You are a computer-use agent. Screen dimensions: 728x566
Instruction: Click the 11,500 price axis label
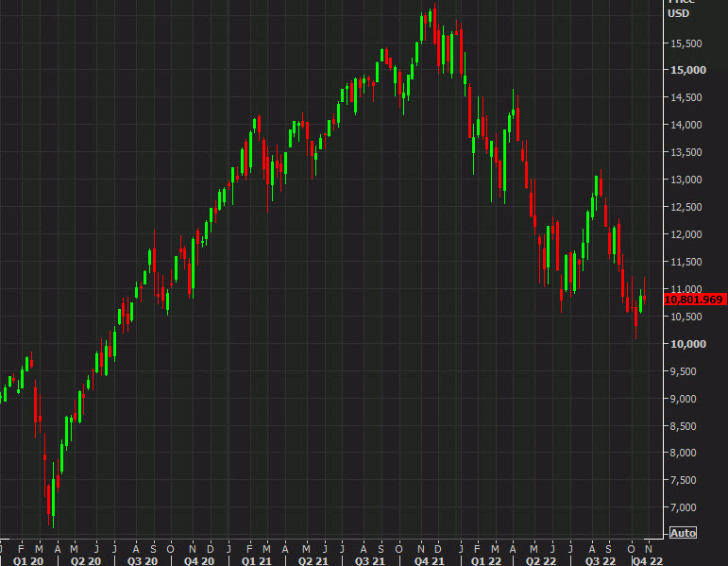pyautogui.click(x=686, y=262)
